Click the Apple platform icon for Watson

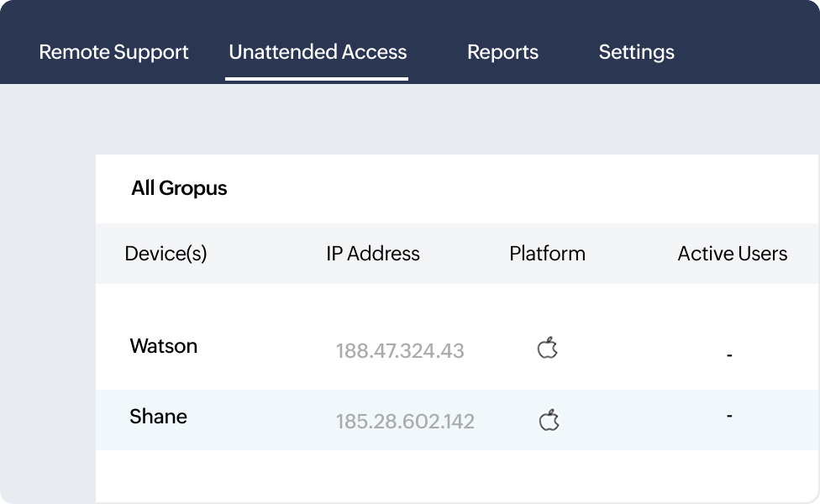547,346
